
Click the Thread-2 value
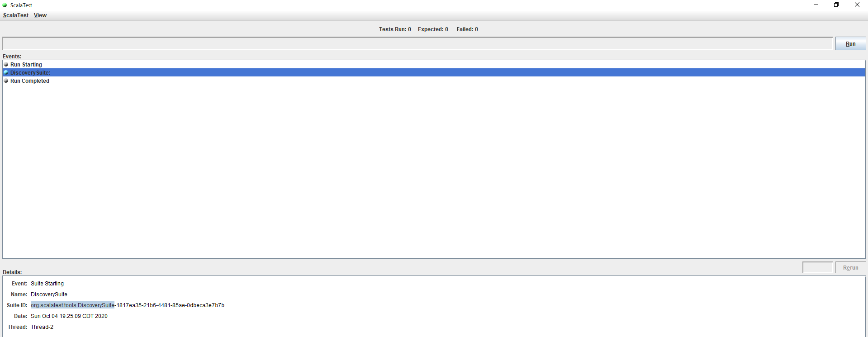(42, 327)
